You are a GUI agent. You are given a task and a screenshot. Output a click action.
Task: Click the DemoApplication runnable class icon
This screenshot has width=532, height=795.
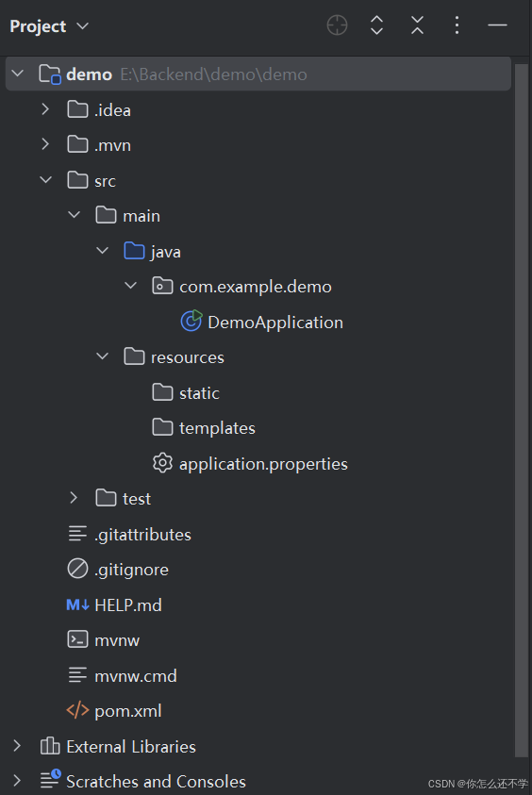click(x=191, y=321)
